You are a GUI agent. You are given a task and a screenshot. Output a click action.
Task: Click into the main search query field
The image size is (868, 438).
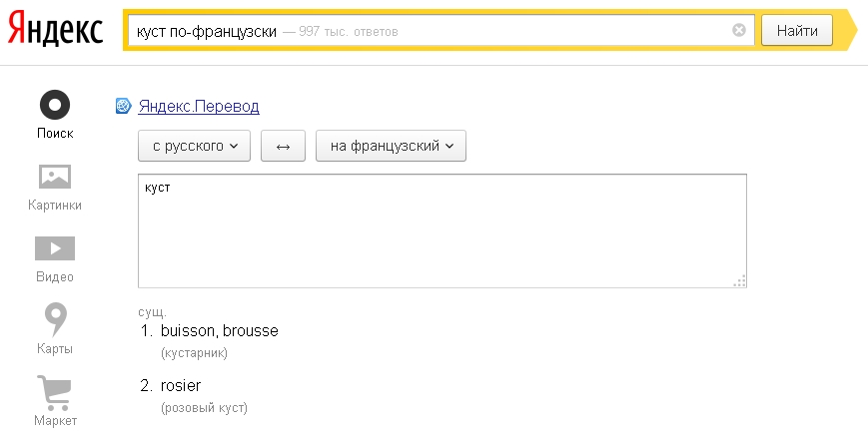(x=430, y=31)
